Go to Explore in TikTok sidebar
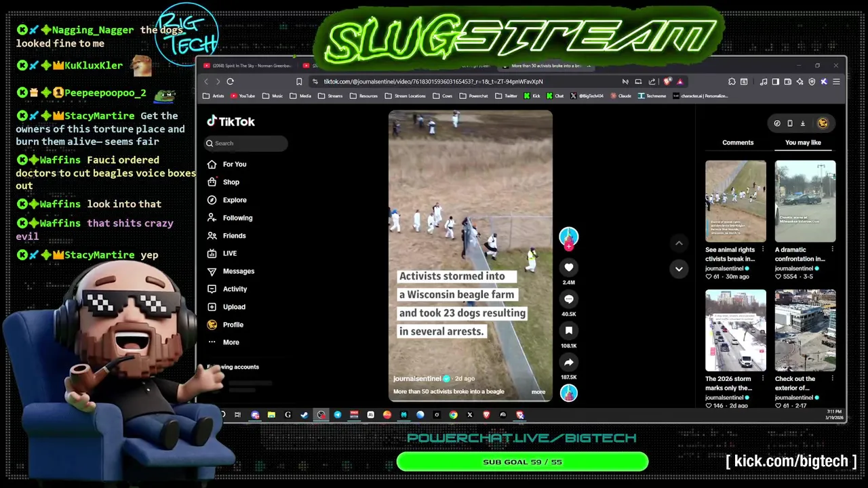Image resolution: width=868 pixels, height=488 pixels. click(226, 200)
